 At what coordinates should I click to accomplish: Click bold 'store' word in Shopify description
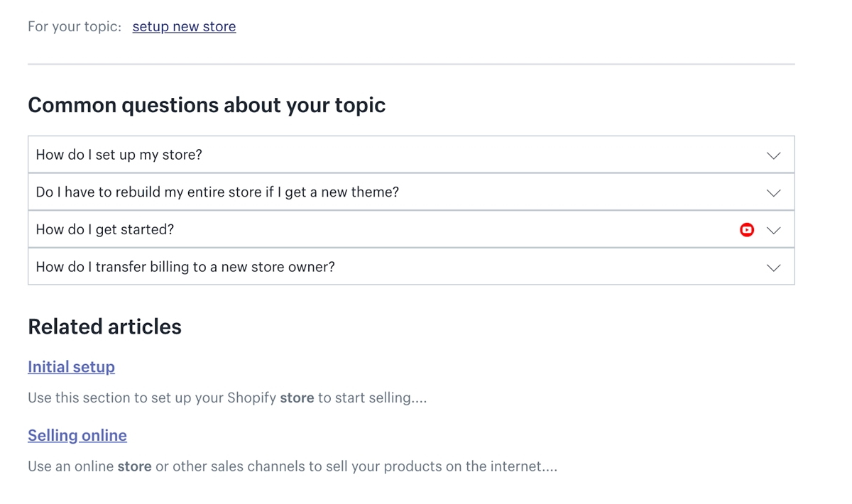pos(297,398)
